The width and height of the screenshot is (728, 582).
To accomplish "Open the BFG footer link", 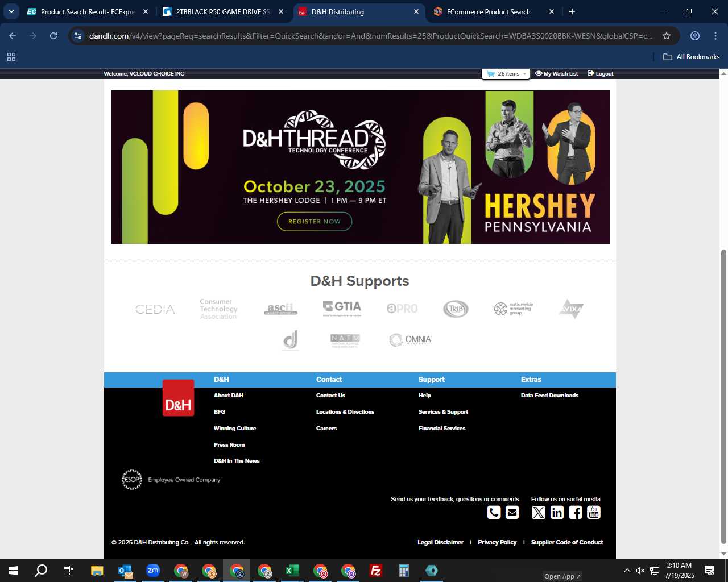I will 220,412.
